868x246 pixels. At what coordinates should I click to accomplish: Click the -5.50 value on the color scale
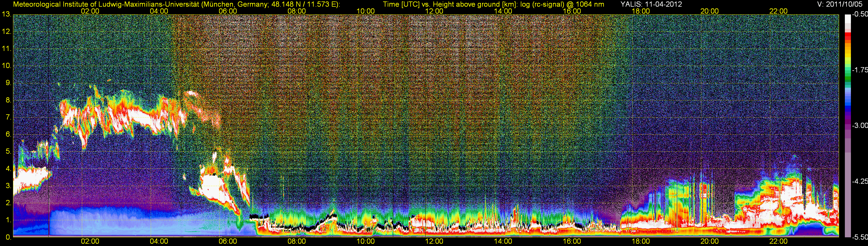(860, 237)
